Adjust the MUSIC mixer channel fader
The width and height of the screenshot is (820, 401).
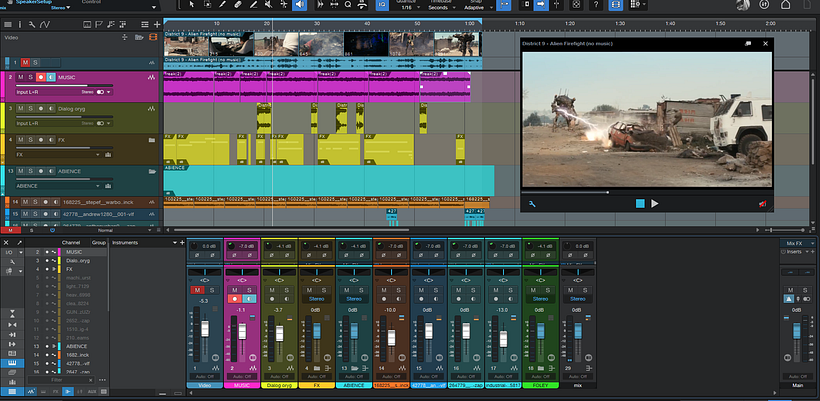pos(242,331)
